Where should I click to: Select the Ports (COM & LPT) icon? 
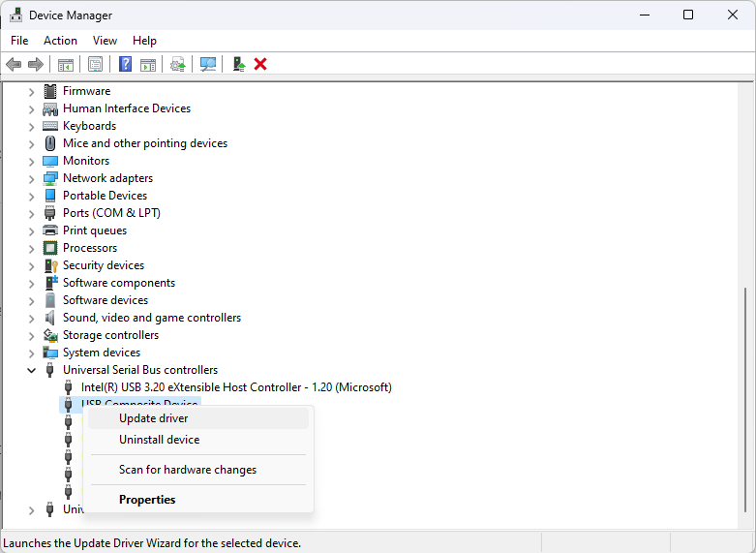(50, 213)
